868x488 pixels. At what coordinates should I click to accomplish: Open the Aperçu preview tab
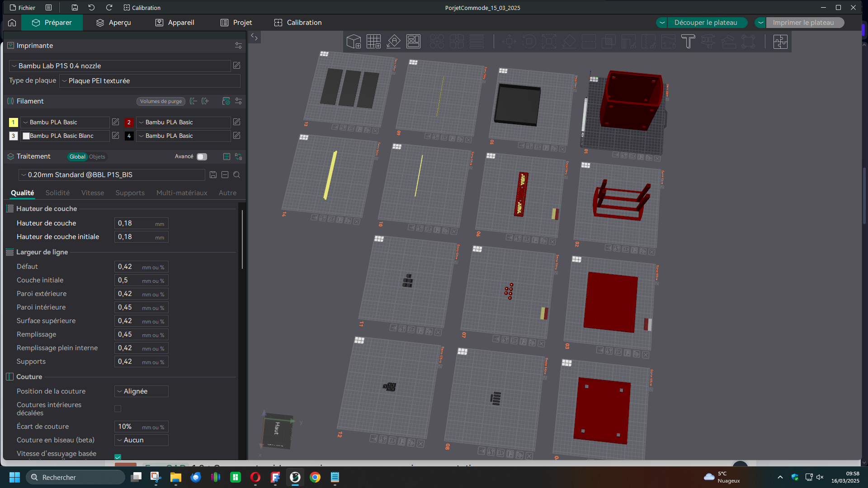click(x=113, y=23)
